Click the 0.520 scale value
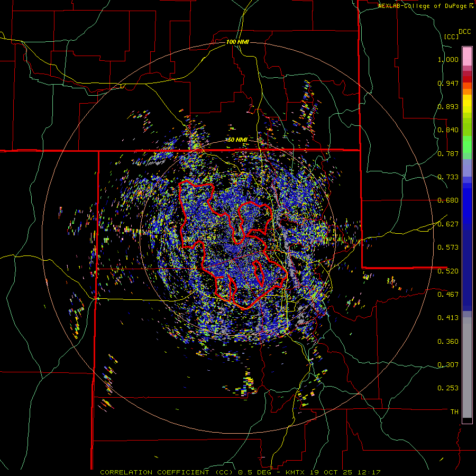 (448, 271)
